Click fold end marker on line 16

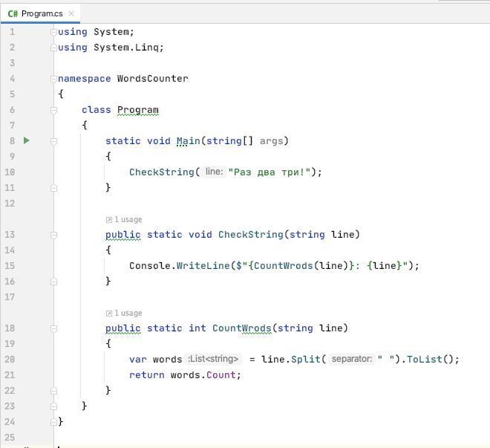53,282
